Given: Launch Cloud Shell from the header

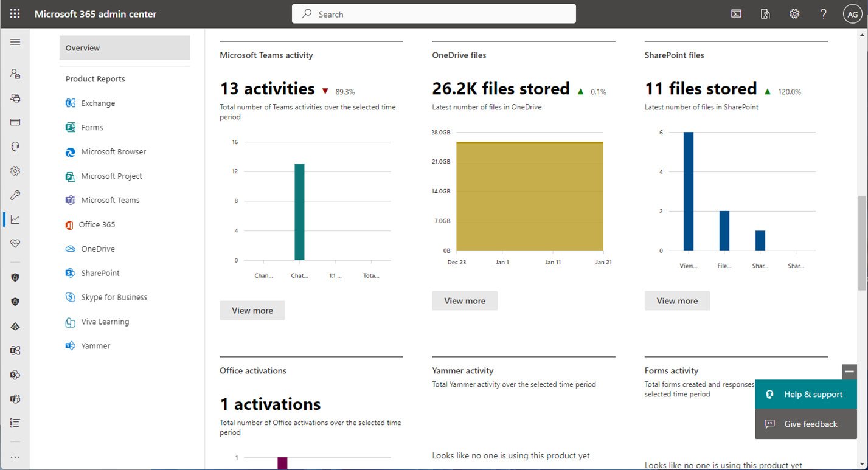Looking at the screenshot, I should [x=736, y=14].
